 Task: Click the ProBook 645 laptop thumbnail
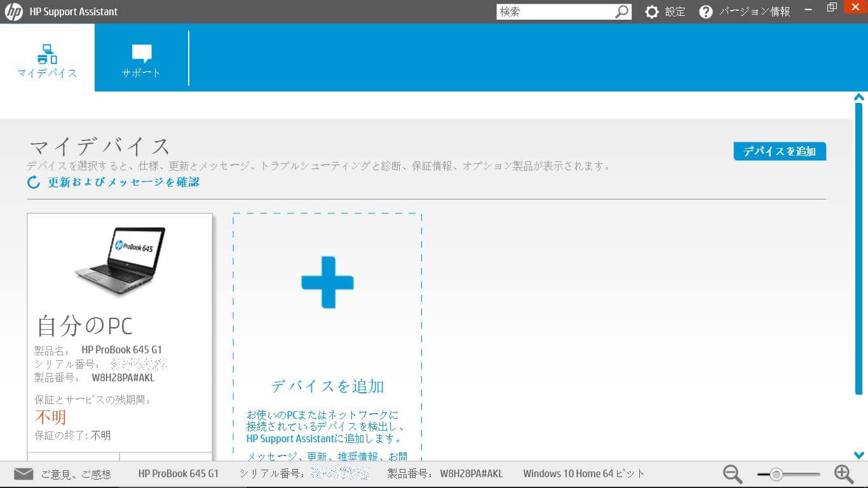coord(119,261)
